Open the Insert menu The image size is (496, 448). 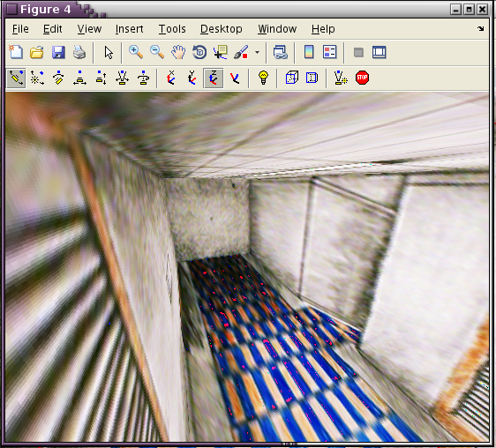[130, 29]
